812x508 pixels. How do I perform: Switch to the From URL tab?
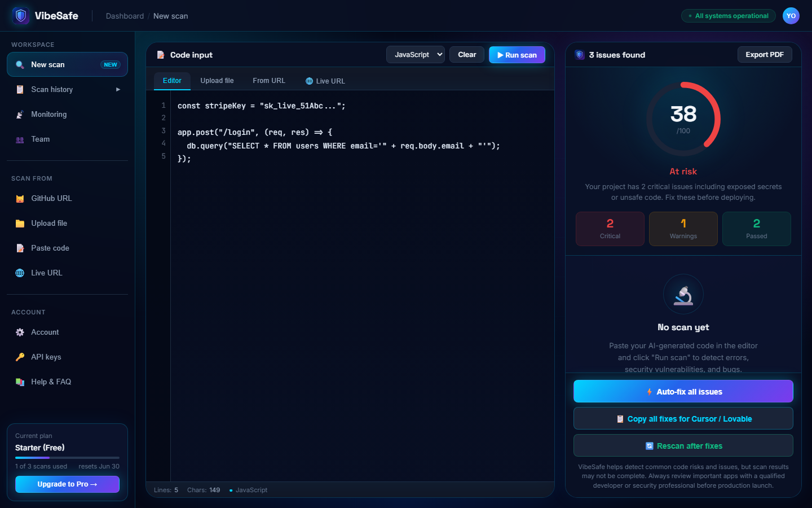click(269, 81)
